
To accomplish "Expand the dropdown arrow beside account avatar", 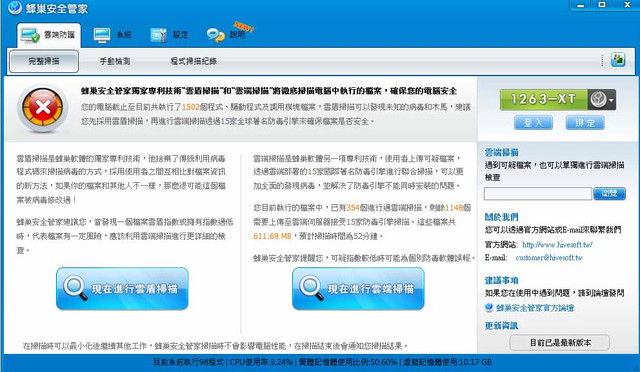I will [x=611, y=100].
